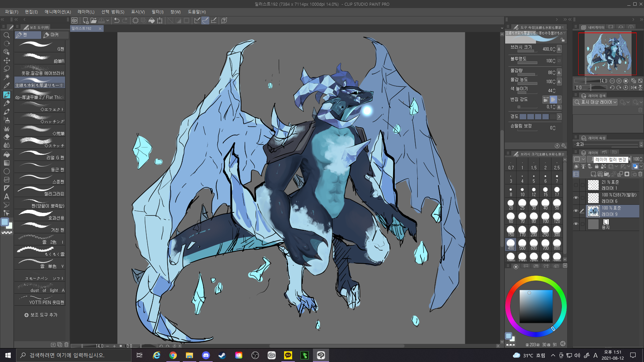Toggle visibility of 레이어 6
The image size is (644, 362).
576,198
